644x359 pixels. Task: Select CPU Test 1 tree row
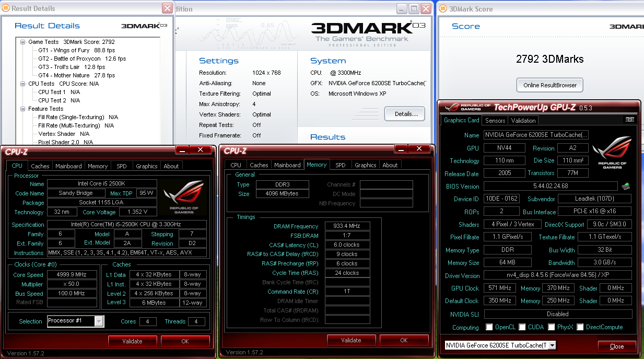click(x=59, y=92)
